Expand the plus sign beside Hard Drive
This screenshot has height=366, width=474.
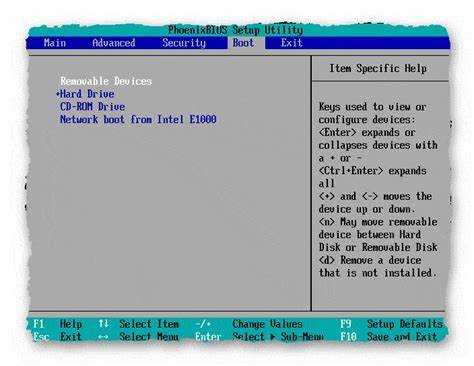coord(58,94)
